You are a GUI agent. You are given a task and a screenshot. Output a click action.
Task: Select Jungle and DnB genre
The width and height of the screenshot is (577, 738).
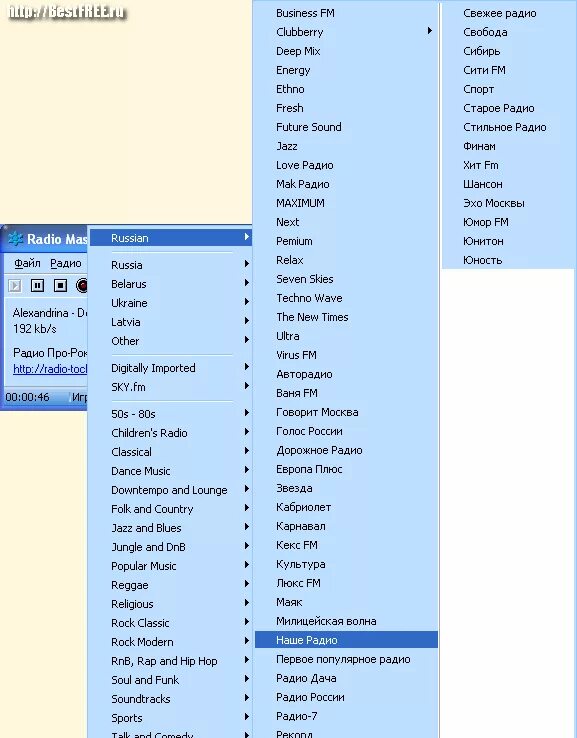[171, 547]
